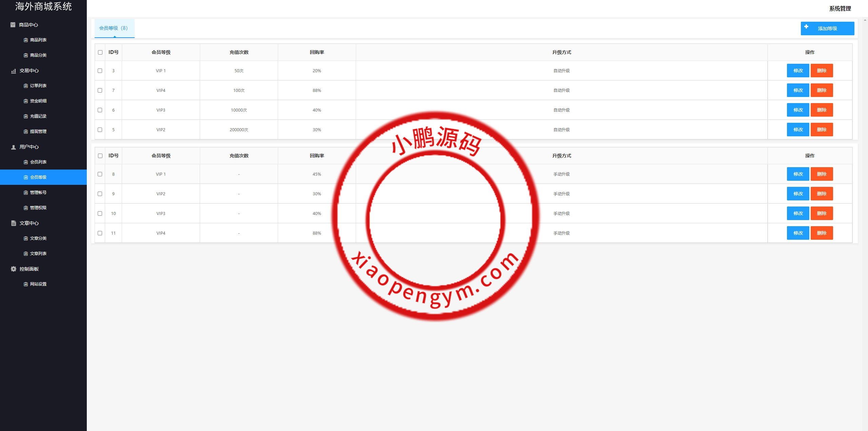Open the 系统管理 menu at top right
The width and height of the screenshot is (868, 431).
[x=840, y=8]
